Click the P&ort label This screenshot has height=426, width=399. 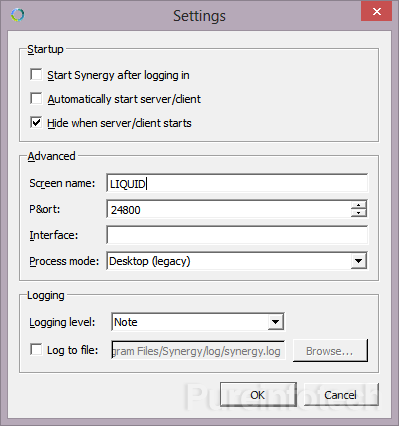click(x=45, y=209)
